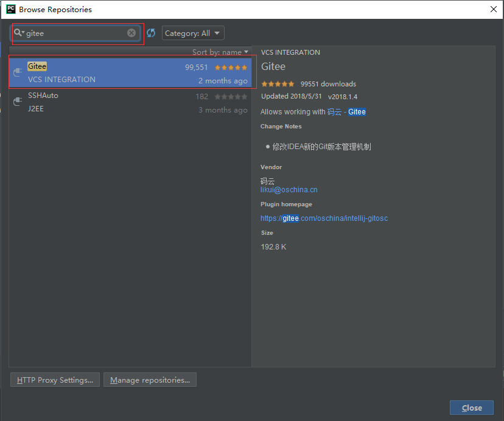The width and height of the screenshot is (504, 421).
Task: Click the VCS INTEGRATION label in details pane
Action: pyautogui.click(x=290, y=52)
